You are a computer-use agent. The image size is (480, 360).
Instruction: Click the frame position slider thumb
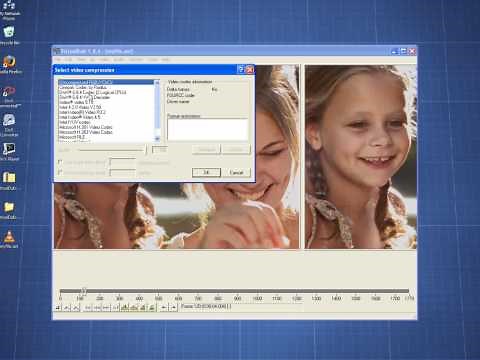pyautogui.click(x=84, y=291)
